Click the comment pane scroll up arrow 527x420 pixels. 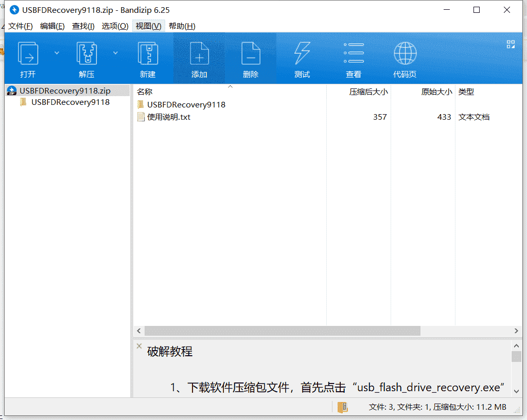point(516,346)
